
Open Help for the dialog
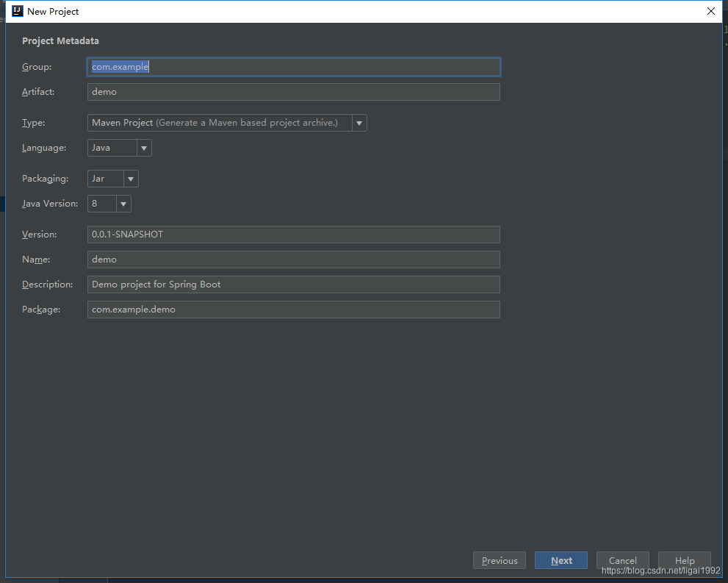point(685,561)
